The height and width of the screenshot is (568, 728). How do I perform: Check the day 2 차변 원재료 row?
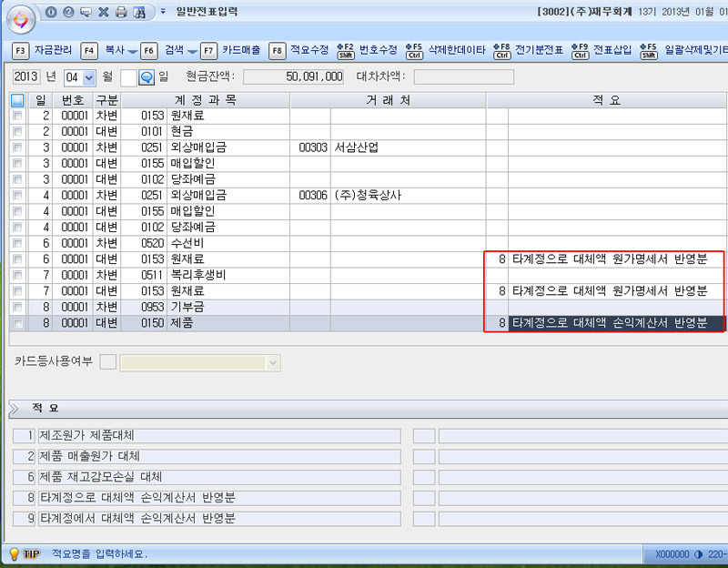pyautogui.click(x=17, y=116)
